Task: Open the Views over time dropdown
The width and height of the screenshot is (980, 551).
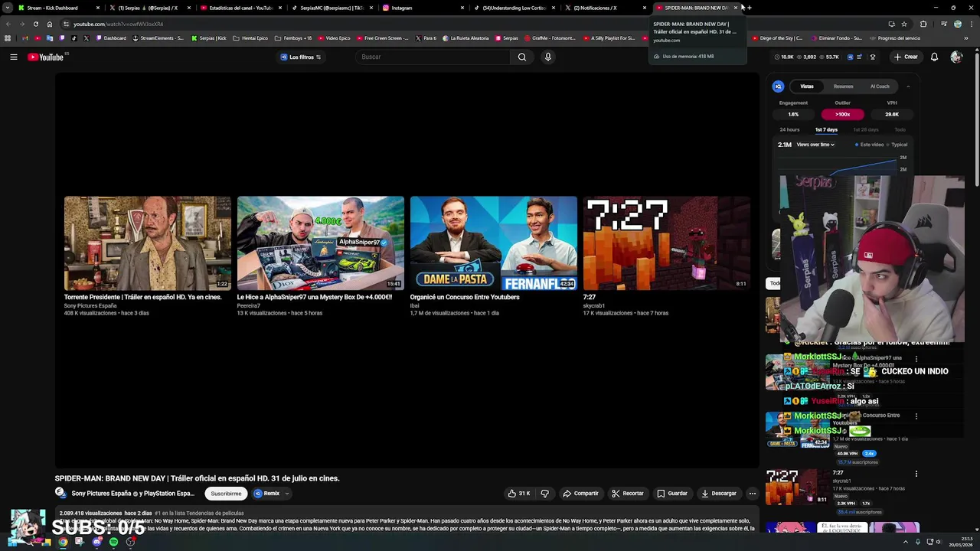Action: coord(815,145)
